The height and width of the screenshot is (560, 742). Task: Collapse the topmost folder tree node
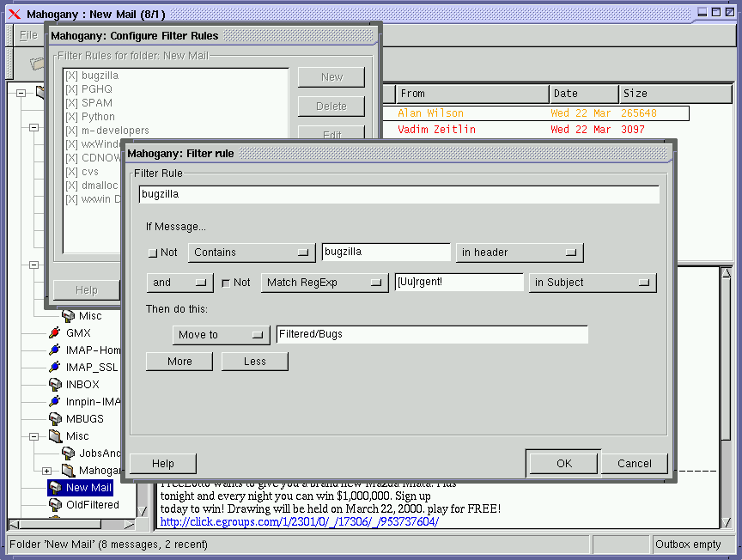point(21,93)
